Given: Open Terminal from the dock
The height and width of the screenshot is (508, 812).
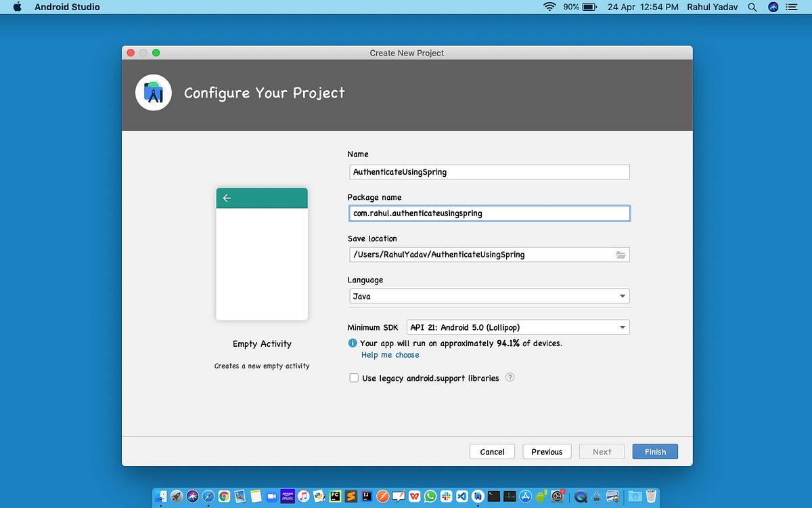Looking at the screenshot, I should 493,496.
